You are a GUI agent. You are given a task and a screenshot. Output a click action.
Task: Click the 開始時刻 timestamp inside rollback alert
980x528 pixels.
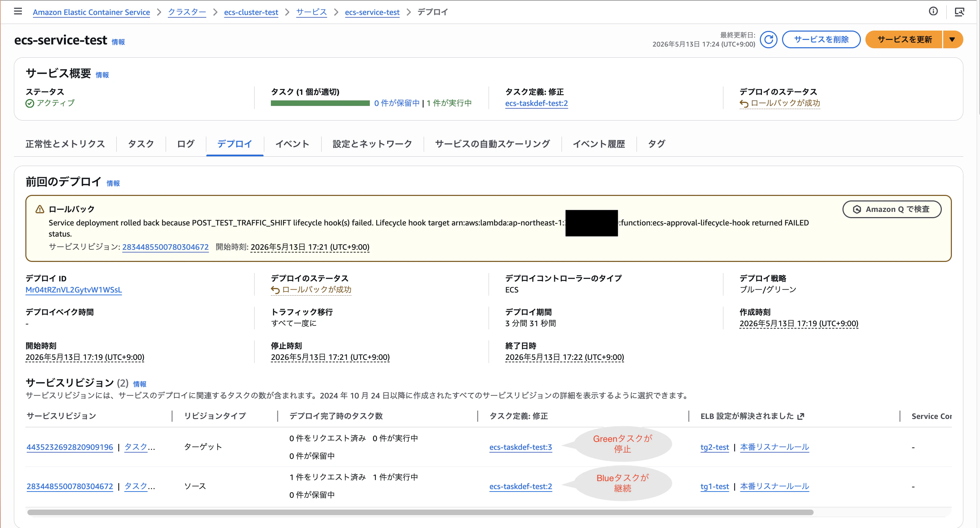310,247
